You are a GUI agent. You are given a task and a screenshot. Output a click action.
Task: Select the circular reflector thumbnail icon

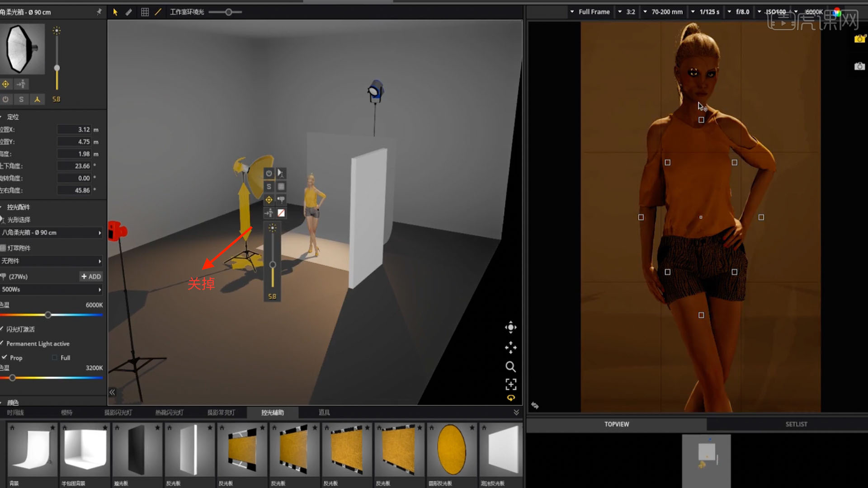pyautogui.click(x=453, y=450)
